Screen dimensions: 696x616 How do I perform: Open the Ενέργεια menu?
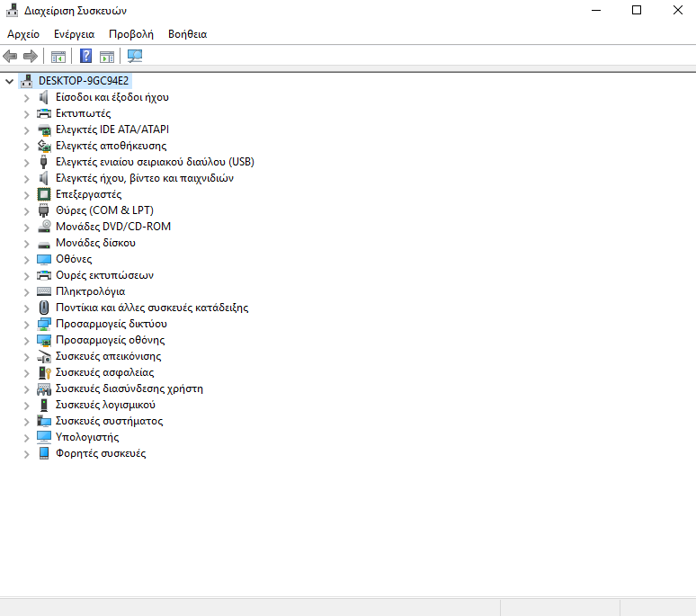pos(74,34)
